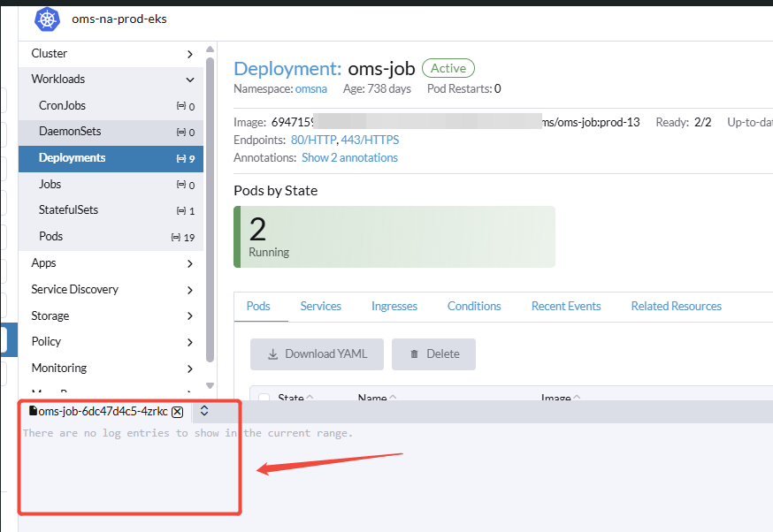This screenshot has height=532, width=773.
Task: Expand the Storage section
Action: (x=189, y=316)
